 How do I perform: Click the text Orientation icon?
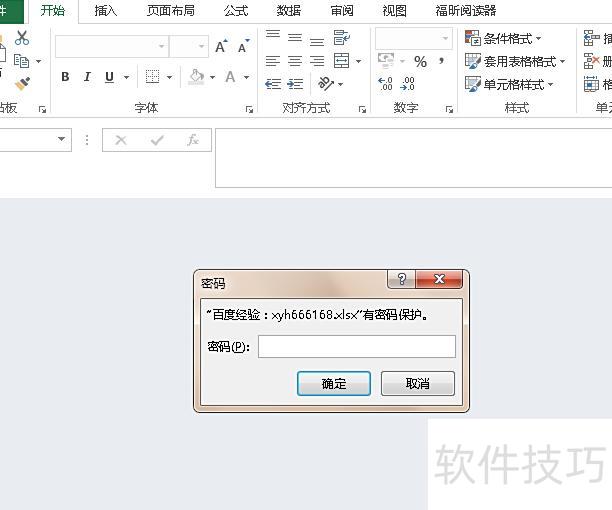point(326,84)
